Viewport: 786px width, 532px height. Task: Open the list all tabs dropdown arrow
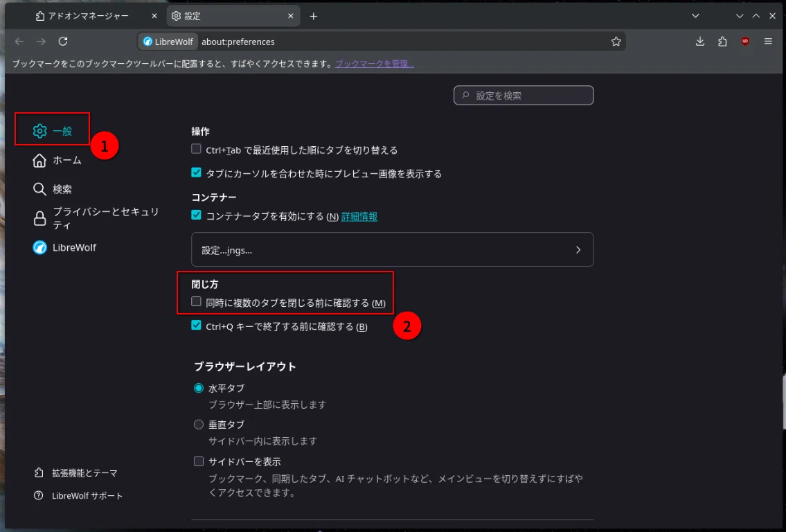point(695,16)
